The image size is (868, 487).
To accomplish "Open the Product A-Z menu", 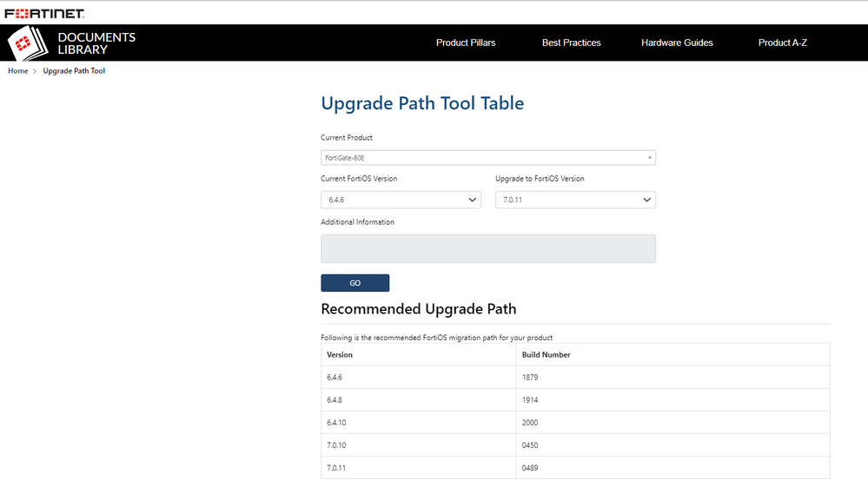I will [x=782, y=43].
